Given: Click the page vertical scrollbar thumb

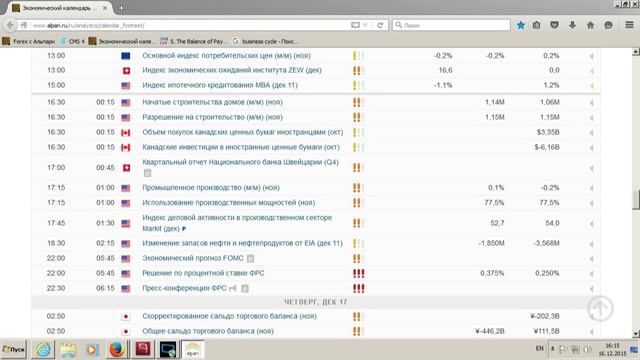Looking at the screenshot, I should (636, 200).
